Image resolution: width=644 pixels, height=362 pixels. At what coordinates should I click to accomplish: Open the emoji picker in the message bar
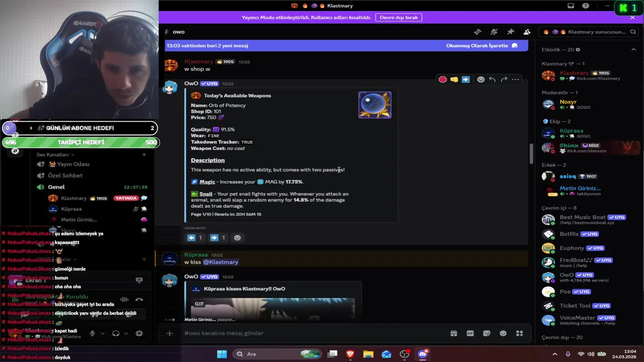coord(503,333)
